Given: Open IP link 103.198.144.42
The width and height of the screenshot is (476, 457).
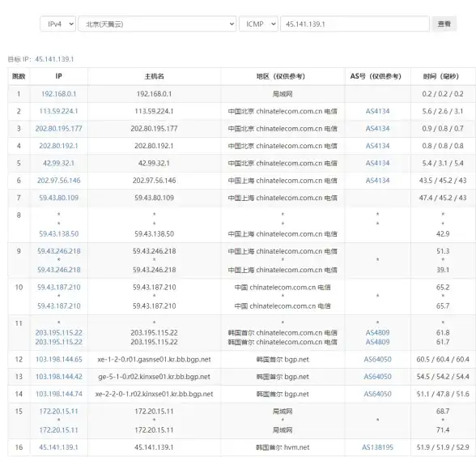Looking at the screenshot, I should (59, 377).
